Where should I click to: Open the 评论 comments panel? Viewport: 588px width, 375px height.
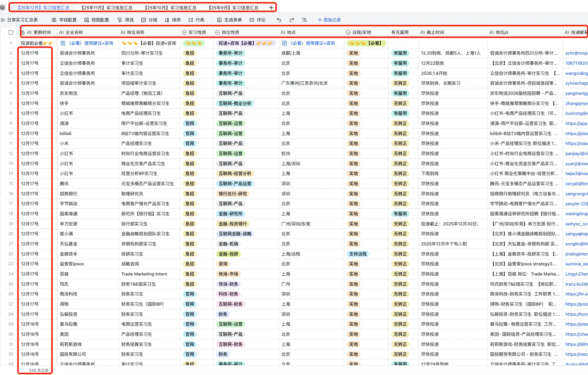tap(258, 20)
